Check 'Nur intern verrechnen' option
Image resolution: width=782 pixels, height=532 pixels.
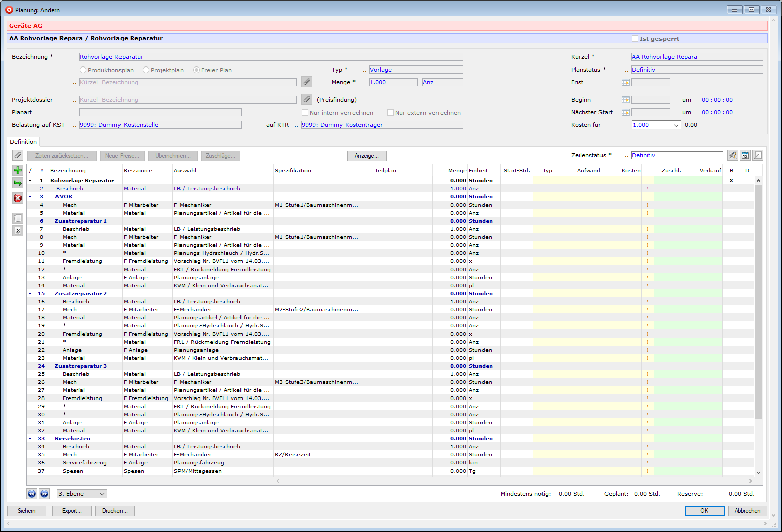tap(305, 113)
